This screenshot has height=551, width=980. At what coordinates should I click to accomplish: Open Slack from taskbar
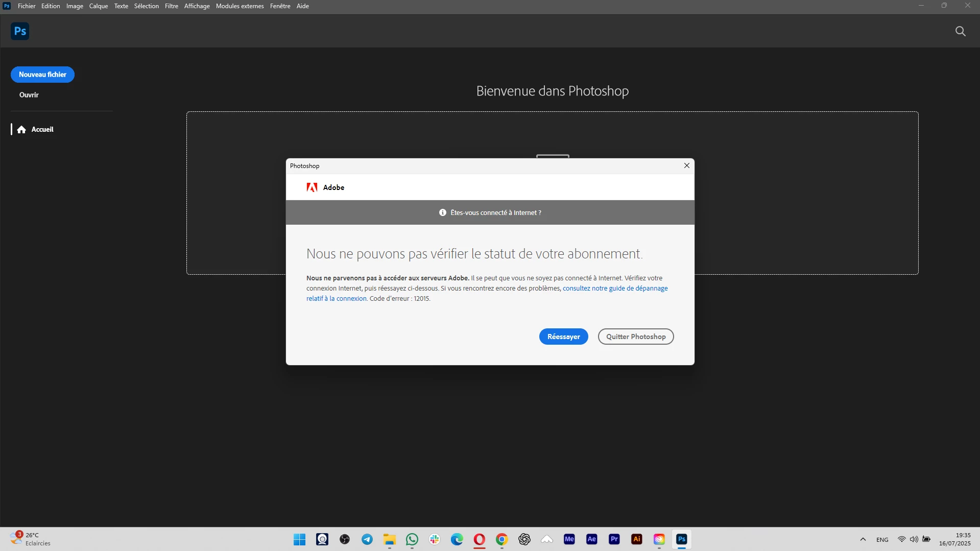click(x=435, y=539)
